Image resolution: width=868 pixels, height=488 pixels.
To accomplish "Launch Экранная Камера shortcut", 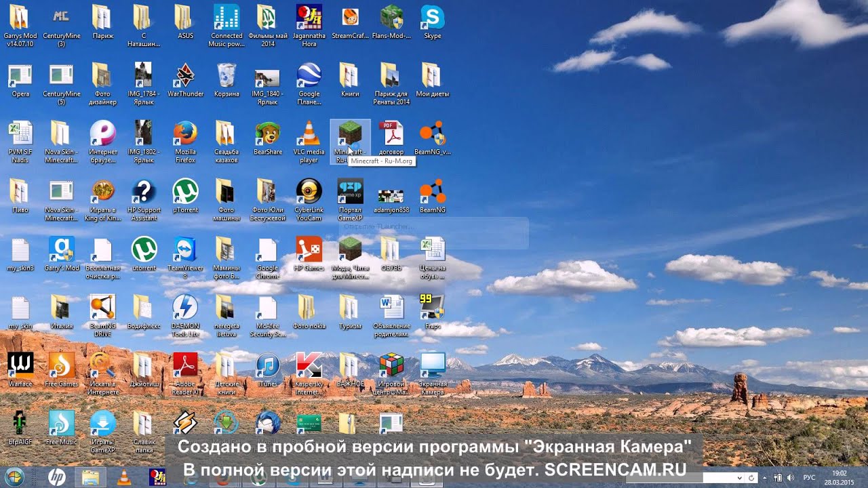I will [x=433, y=374].
